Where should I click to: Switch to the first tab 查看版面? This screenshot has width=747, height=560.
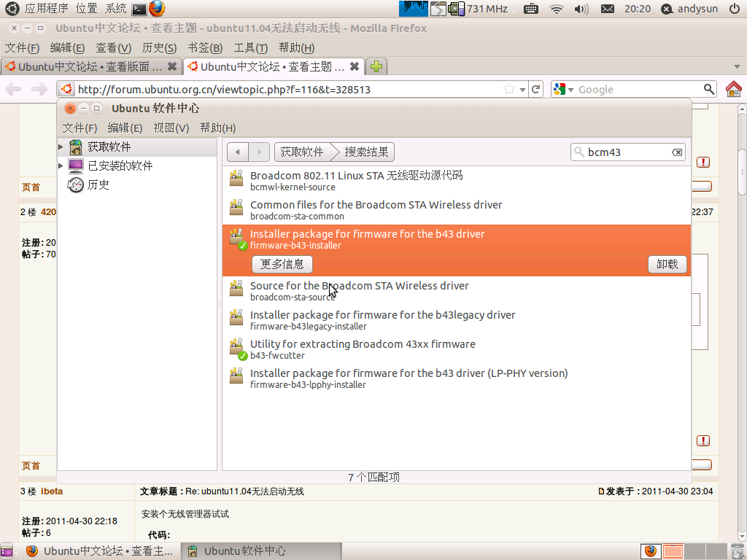[x=91, y=66]
